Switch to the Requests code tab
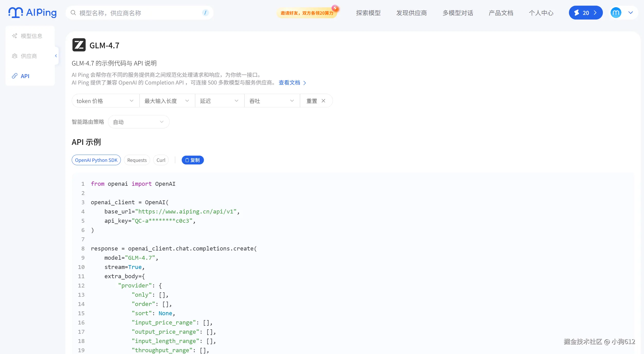This screenshot has height=354, width=644. coord(137,160)
